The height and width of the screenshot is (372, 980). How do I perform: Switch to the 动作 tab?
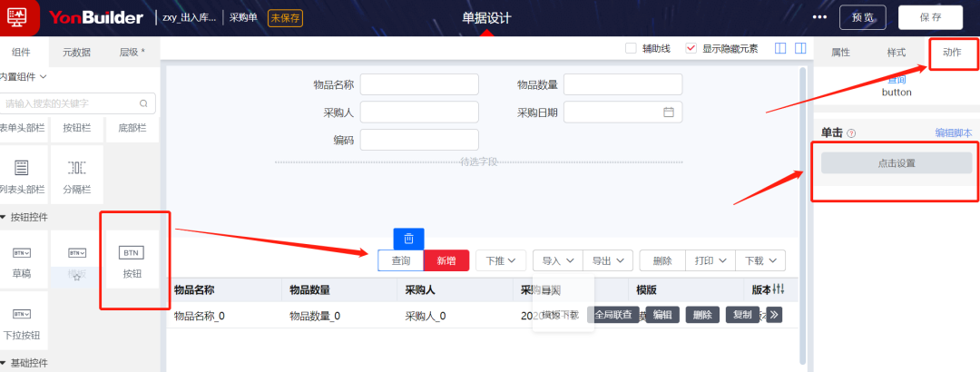pyautogui.click(x=953, y=53)
